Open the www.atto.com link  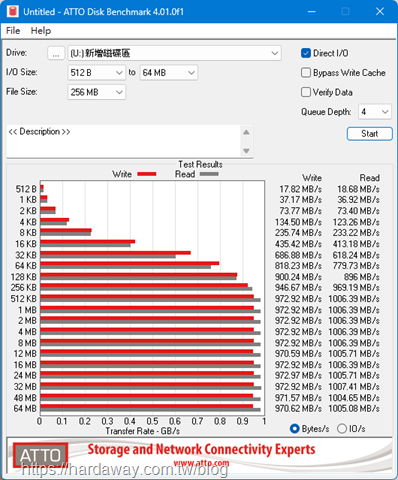(201, 463)
